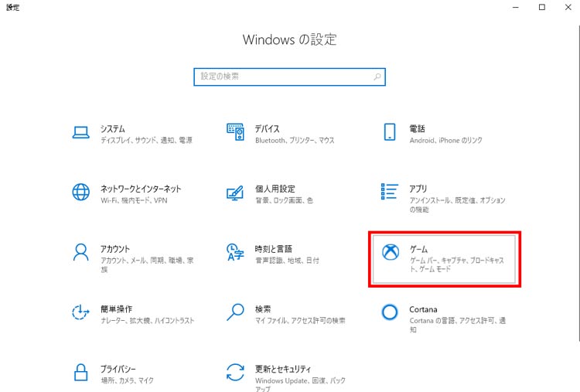Image resolution: width=580 pixels, height=392 pixels.
Task: Select the 検索 category title
Action: pos(263,308)
